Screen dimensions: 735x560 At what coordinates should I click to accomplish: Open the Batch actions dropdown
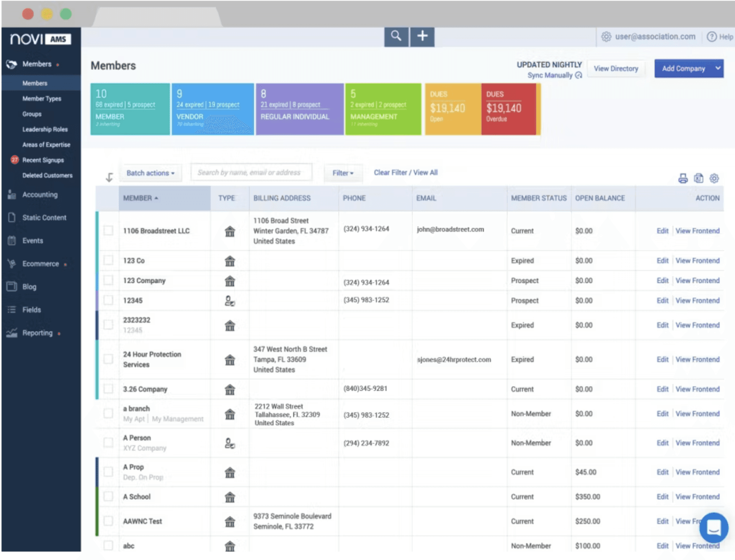click(150, 173)
